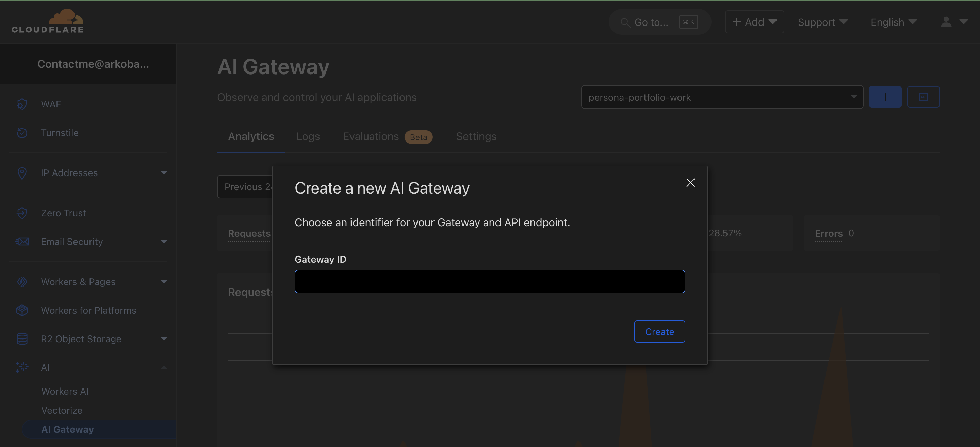Viewport: 980px width, 447px height.
Task: Click the IP Addresses location pin icon
Action: click(x=22, y=173)
